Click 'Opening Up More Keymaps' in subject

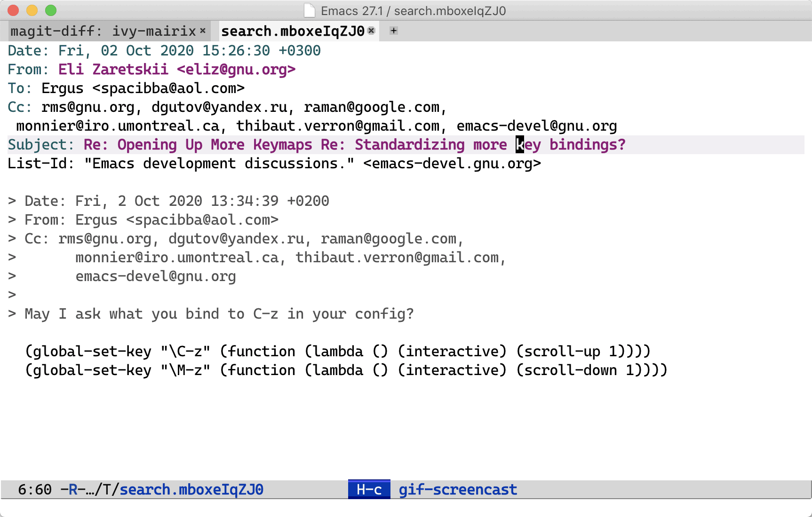[215, 145]
